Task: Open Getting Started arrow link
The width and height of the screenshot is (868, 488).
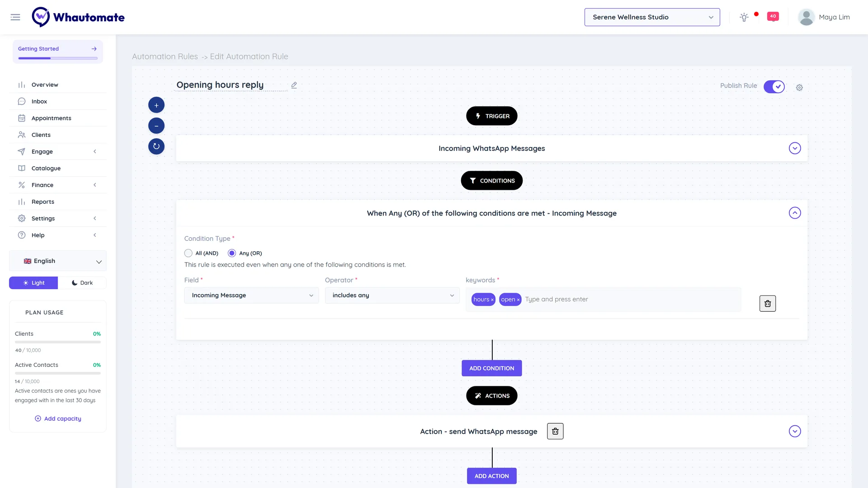Action: (94, 49)
